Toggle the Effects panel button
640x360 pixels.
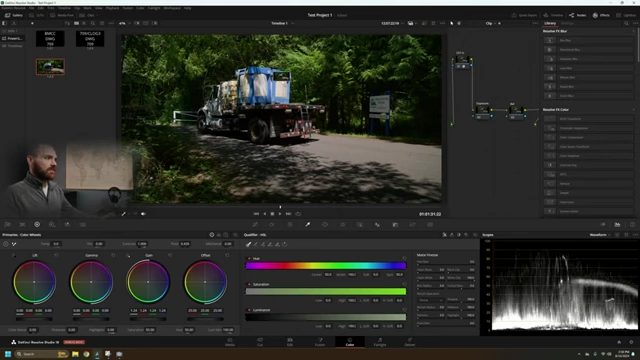click(x=601, y=15)
